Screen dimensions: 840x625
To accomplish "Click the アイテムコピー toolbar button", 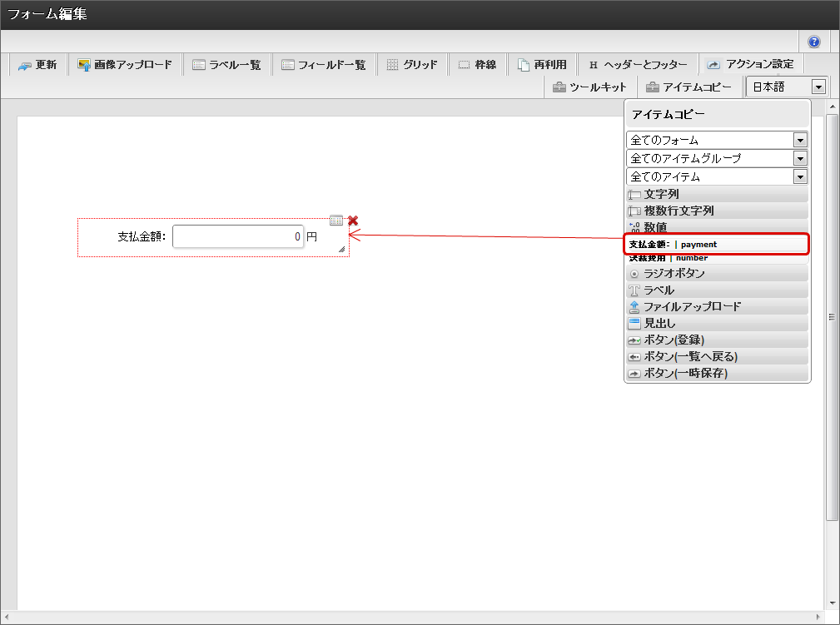I will (689, 87).
